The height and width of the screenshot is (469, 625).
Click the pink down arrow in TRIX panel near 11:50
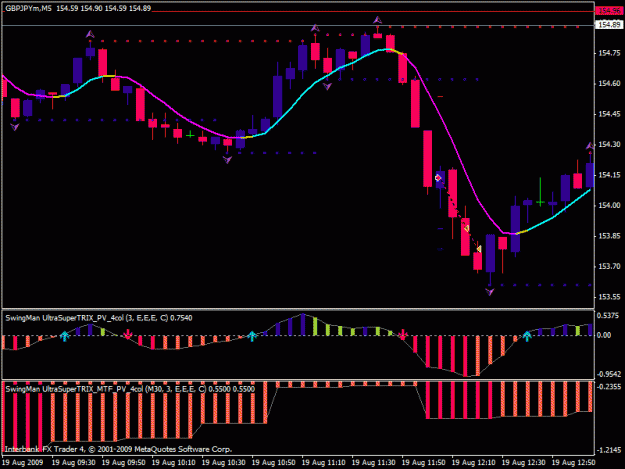[x=403, y=334]
